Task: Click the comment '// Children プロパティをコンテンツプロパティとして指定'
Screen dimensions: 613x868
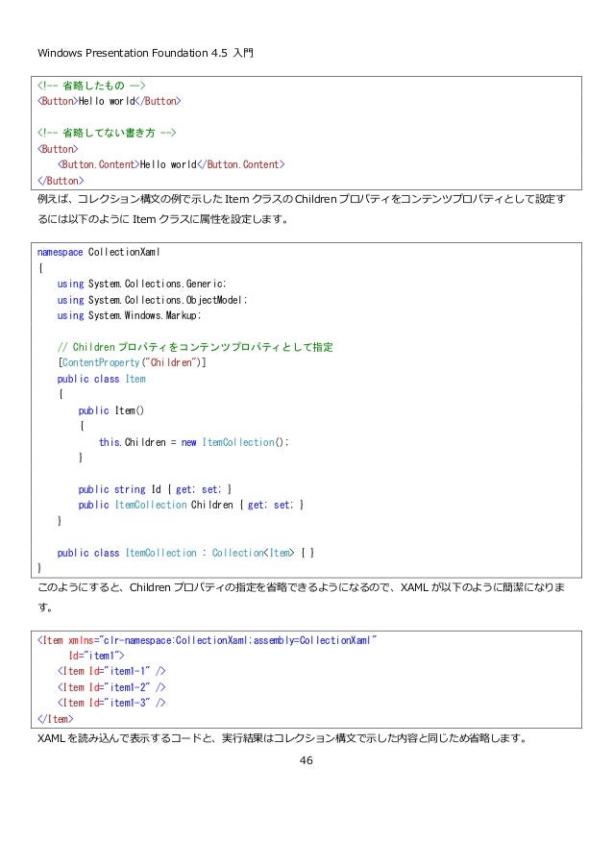Action: pos(195,347)
